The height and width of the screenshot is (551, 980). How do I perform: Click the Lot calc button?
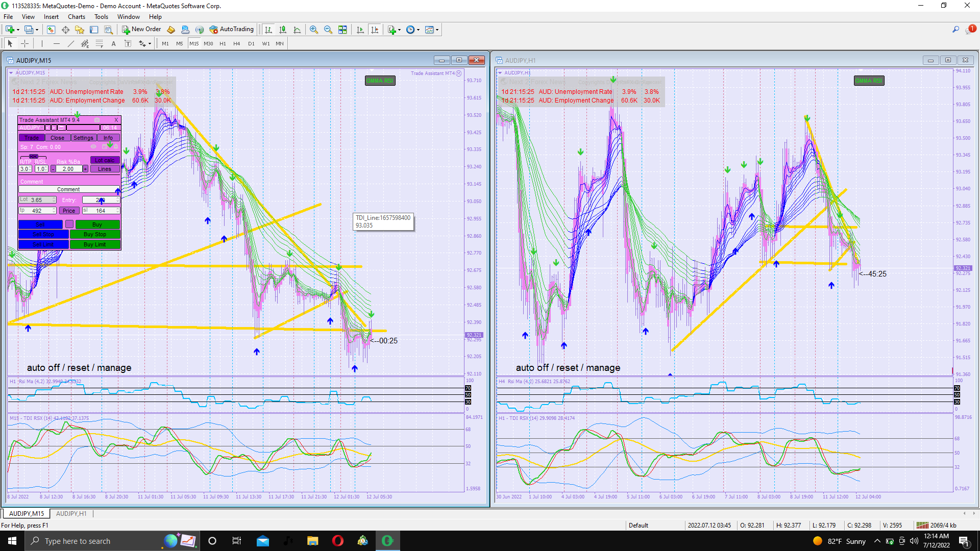click(x=105, y=160)
